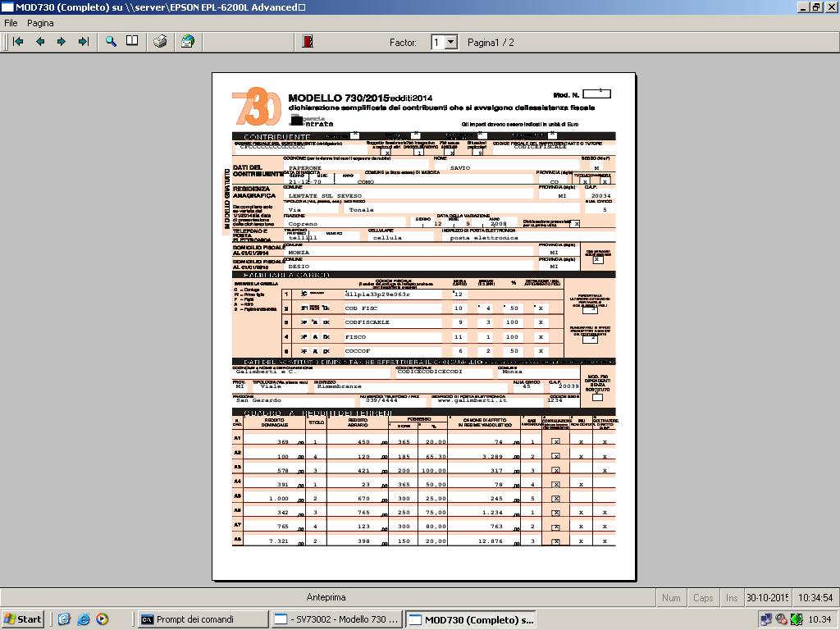Click the Pagina1 / 2 page indicator
The height and width of the screenshot is (630, 840).
491,43
